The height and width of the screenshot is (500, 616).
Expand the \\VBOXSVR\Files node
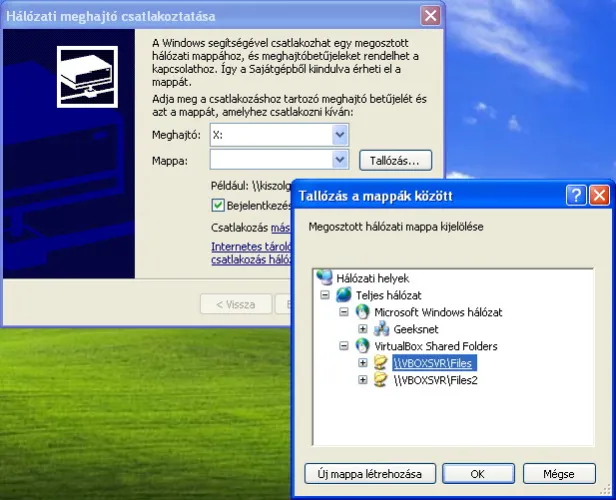tap(363, 363)
